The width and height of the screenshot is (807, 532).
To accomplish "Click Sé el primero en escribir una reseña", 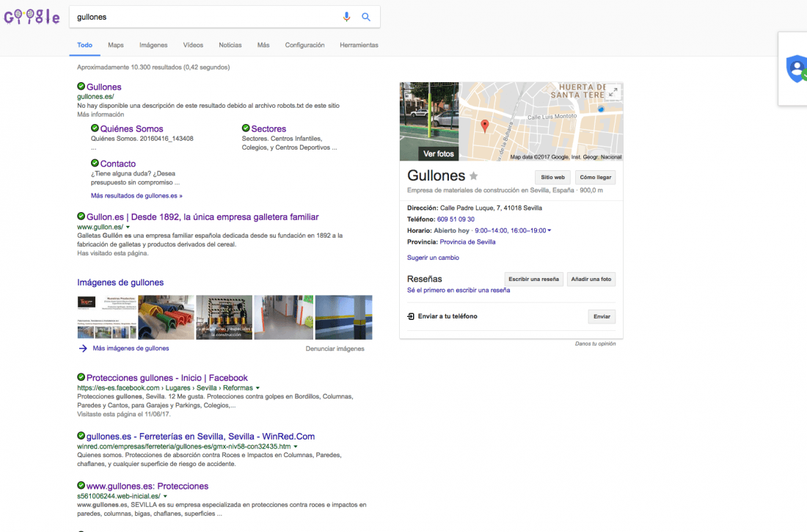I will (x=459, y=291).
